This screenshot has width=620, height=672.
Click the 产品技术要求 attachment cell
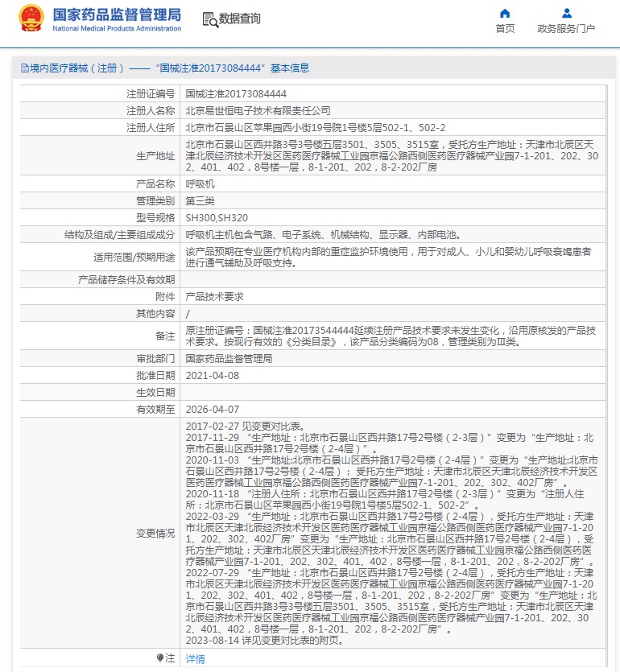pyautogui.click(x=214, y=297)
